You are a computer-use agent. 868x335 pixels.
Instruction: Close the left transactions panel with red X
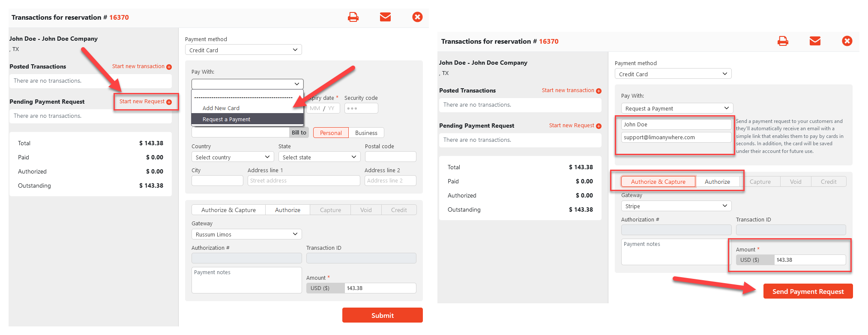417,17
